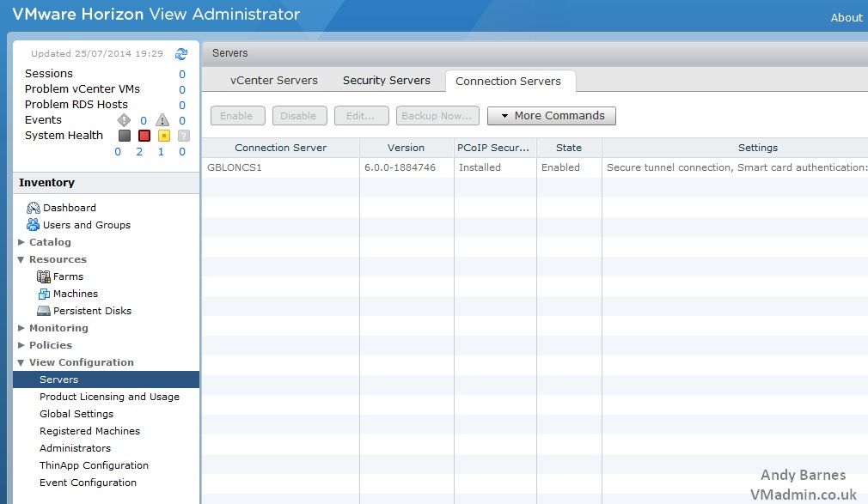The height and width of the screenshot is (504, 868).
Task: Open Event Configuration item
Action: [88, 483]
